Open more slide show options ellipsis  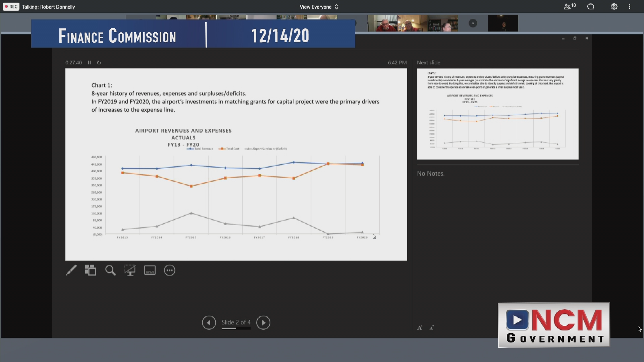click(170, 270)
